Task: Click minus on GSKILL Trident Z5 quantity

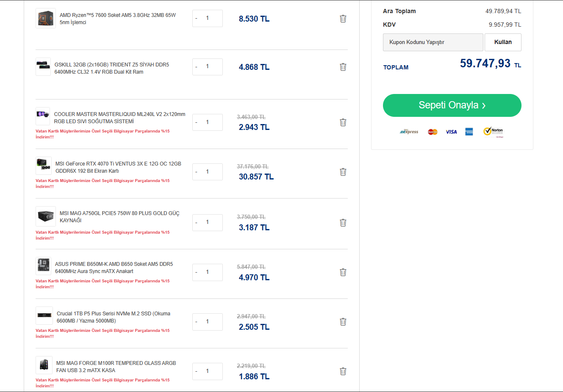Action: click(196, 67)
